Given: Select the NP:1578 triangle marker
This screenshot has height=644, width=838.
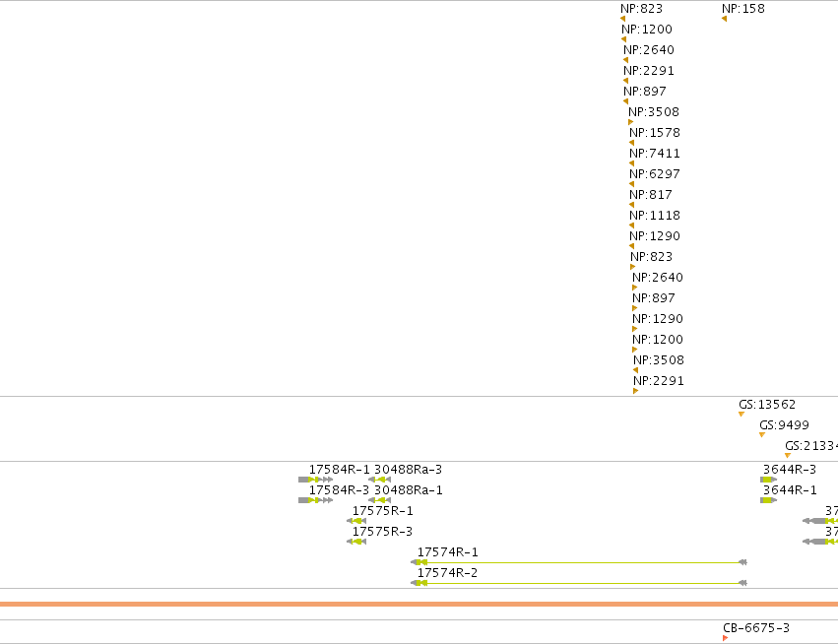Looking at the screenshot, I should [x=632, y=143].
